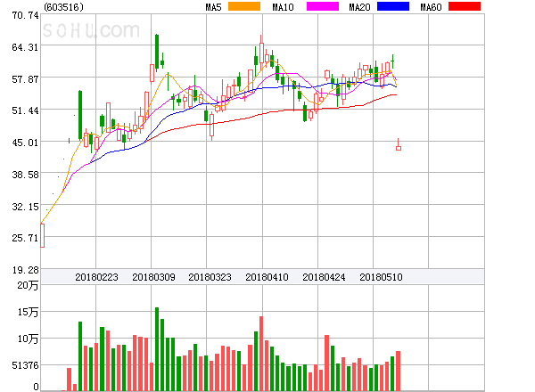Click the 15万 volume axis label

pos(28,312)
